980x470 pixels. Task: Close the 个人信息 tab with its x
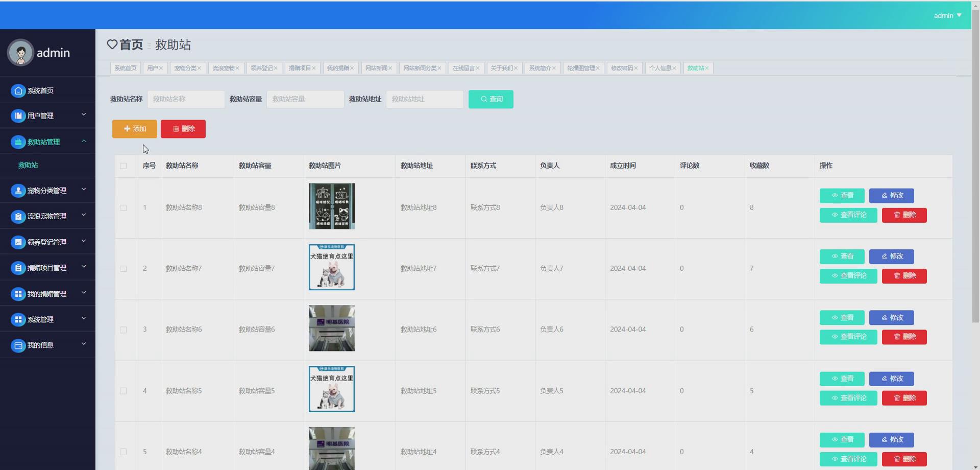coord(674,68)
